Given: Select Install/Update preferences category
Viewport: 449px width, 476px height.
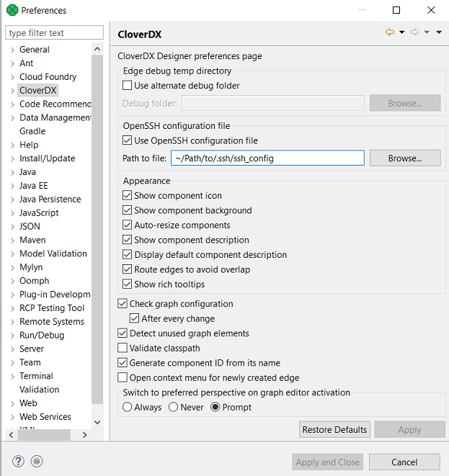Looking at the screenshot, I should click(47, 158).
